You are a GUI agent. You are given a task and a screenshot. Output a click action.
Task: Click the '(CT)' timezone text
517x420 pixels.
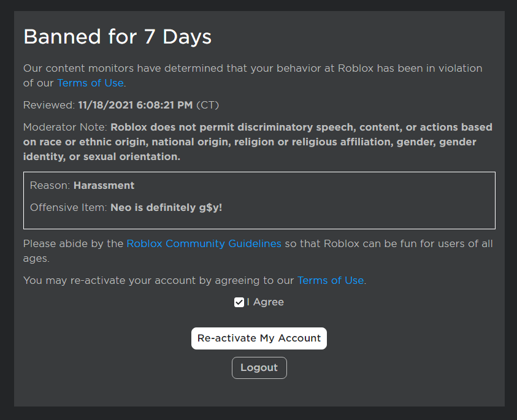click(x=207, y=105)
